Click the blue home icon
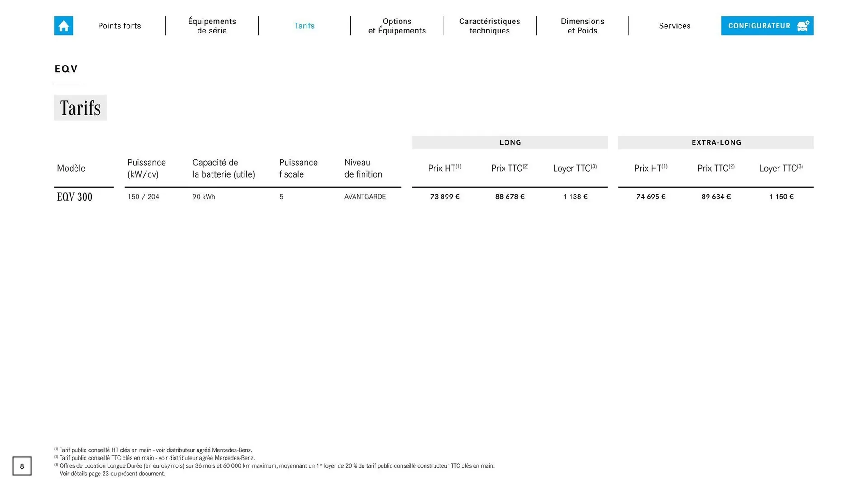 pyautogui.click(x=63, y=26)
